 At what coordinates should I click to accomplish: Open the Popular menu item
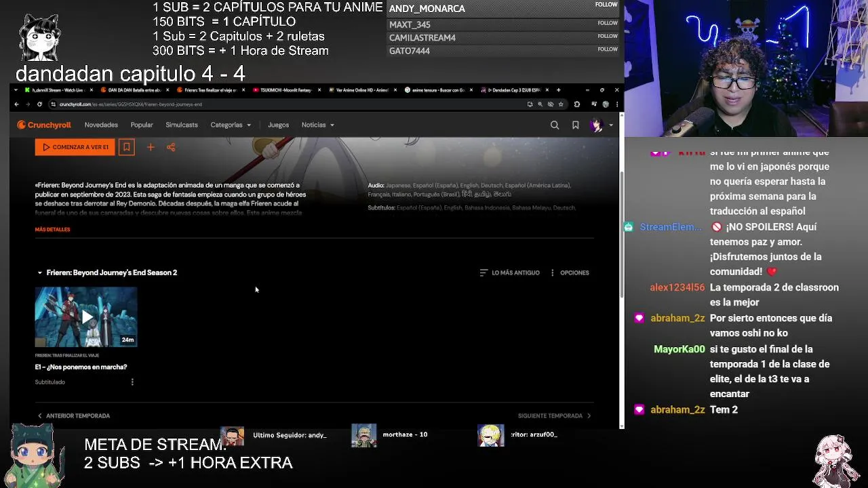tap(142, 125)
